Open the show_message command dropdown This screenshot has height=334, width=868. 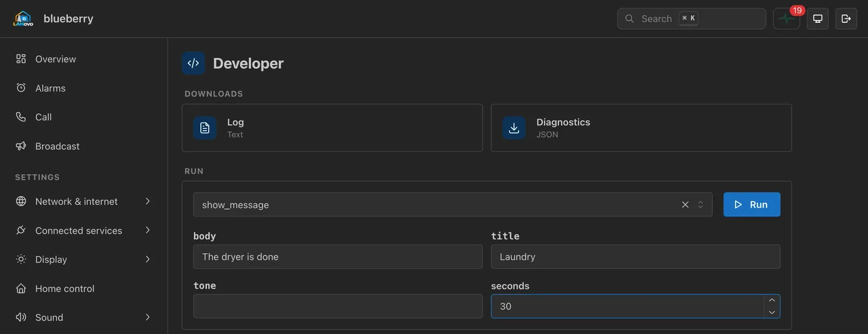(452, 204)
